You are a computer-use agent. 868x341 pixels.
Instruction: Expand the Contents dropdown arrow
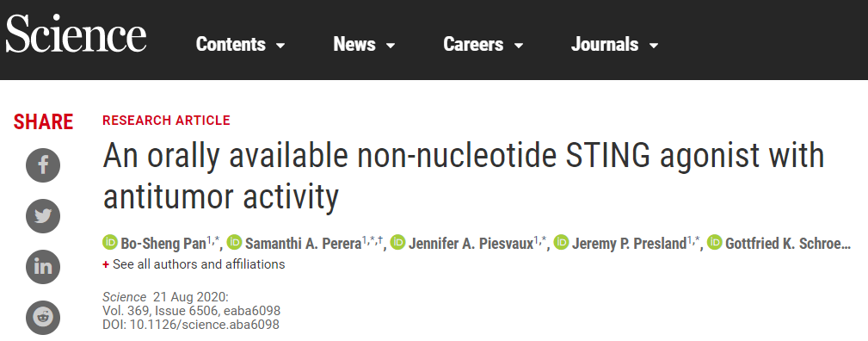pyautogui.click(x=280, y=46)
